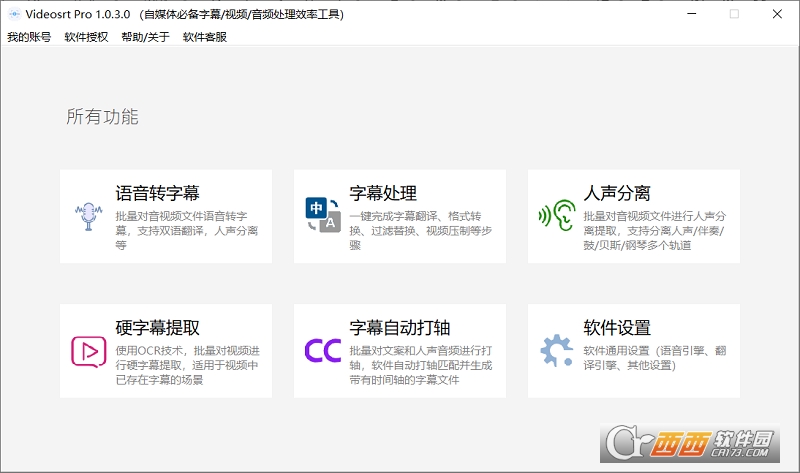Click the green ear icon for 人声分离
This screenshot has width=800, height=473.
pyautogui.click(x=557, y=215)
